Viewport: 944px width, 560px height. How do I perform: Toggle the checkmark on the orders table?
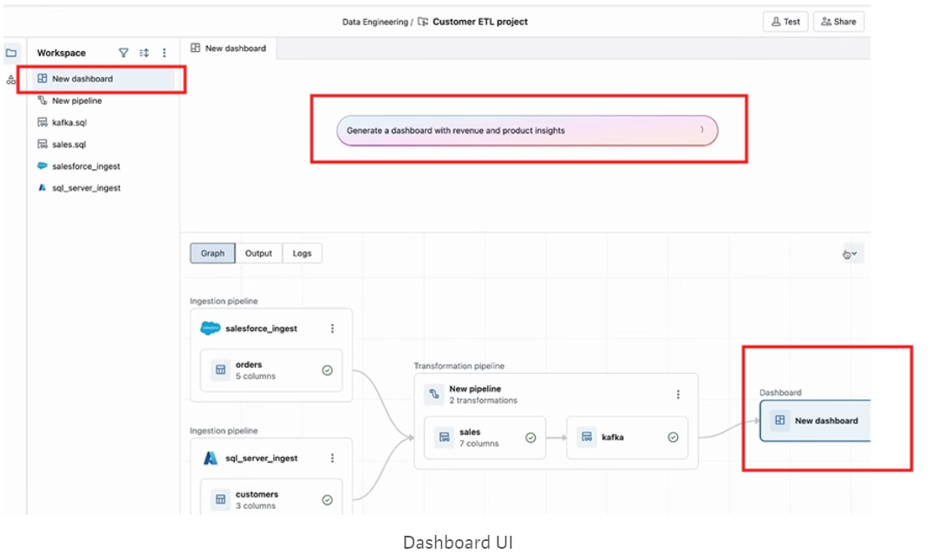[327, 370]
